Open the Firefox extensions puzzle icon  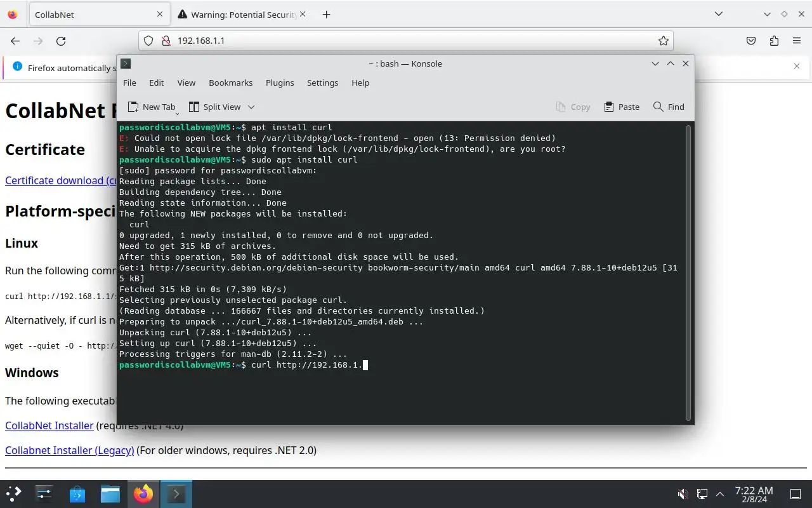(x=774, y=41)
